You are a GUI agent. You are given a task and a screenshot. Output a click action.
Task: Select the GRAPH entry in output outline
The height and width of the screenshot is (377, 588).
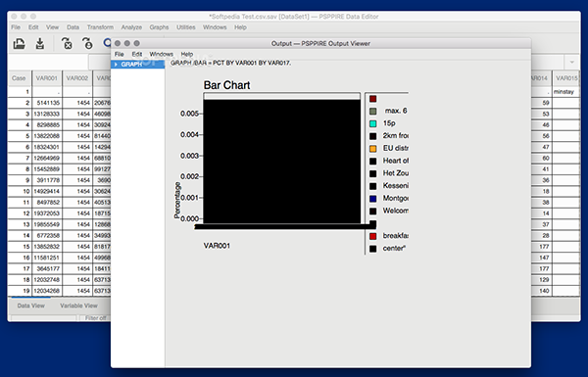138,65
